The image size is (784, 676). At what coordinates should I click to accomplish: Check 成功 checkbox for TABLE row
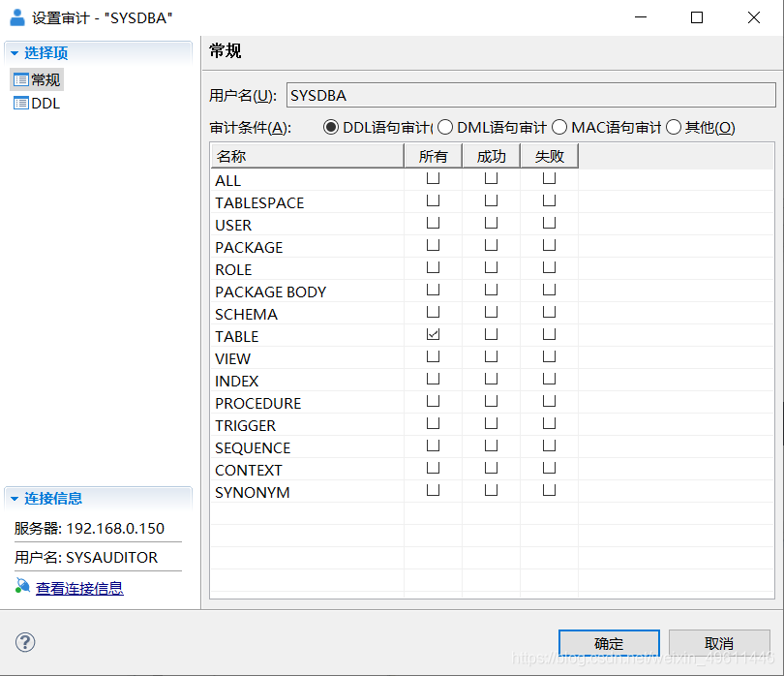pyautogui.click(x=491, y=334)
